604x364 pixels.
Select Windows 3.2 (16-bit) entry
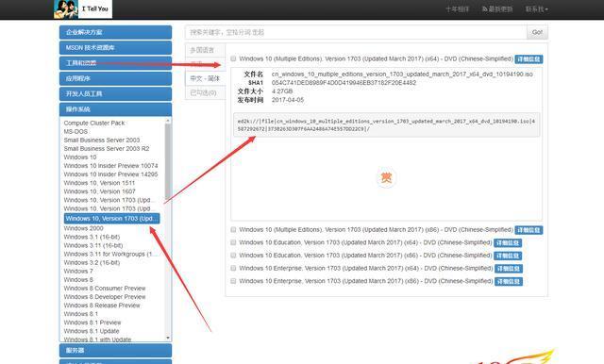(x=92, y=262)
